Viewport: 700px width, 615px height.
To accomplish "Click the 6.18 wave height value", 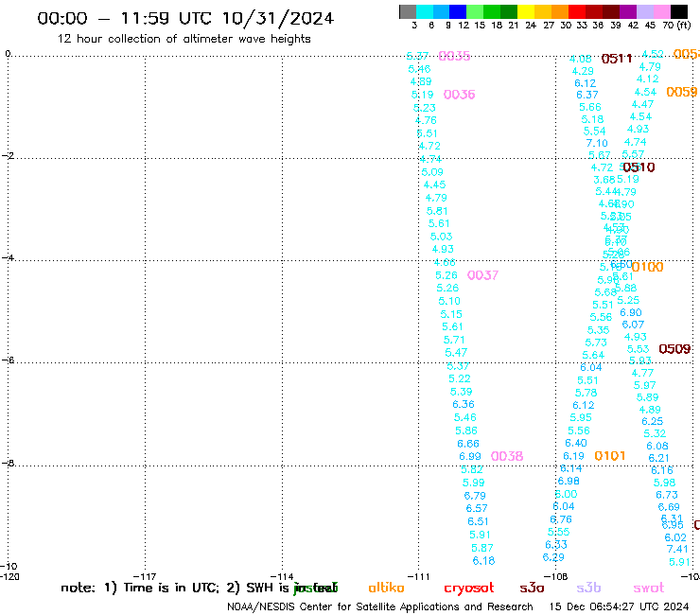I will click(x=484, y=560).
